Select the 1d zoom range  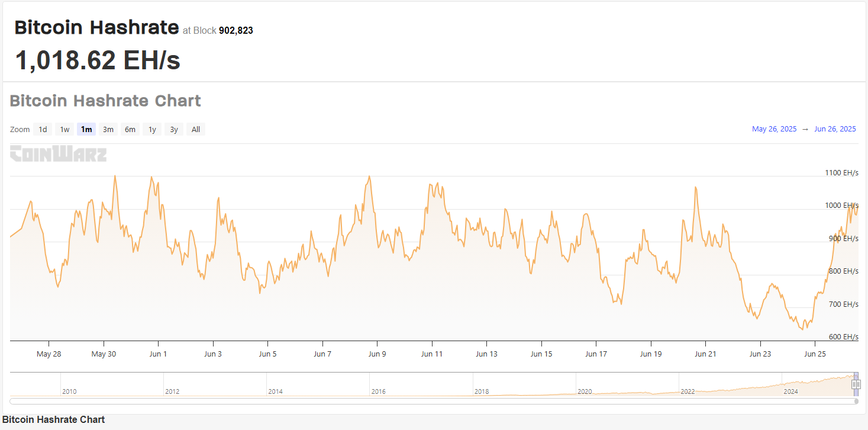(x=43, y=129)
